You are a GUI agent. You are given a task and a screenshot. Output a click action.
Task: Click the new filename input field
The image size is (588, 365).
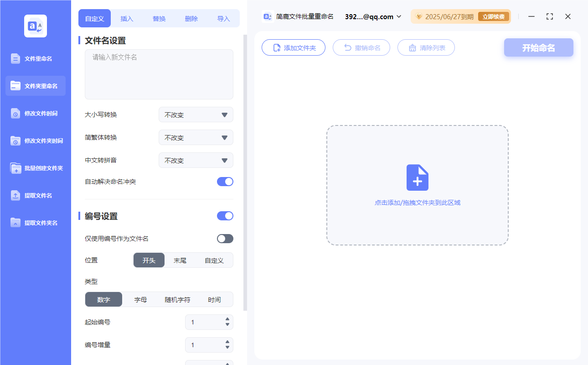click(159, 73)
